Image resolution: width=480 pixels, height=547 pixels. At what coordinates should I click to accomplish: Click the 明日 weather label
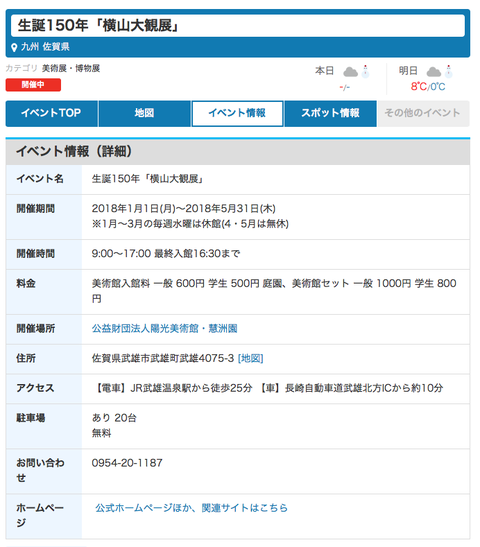pos(408,71)
